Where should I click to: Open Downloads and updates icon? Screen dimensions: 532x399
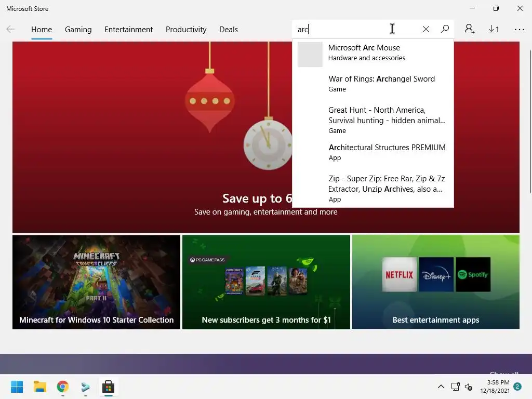point(494,30)
